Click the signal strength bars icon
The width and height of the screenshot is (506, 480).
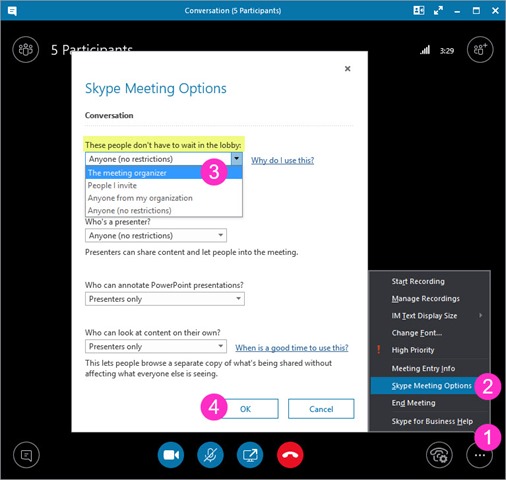425,50
